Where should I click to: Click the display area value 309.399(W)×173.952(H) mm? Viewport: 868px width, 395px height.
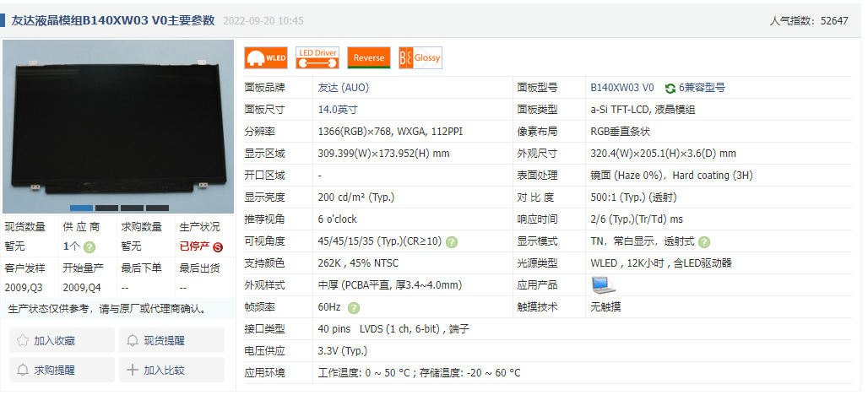pos(383,154)
